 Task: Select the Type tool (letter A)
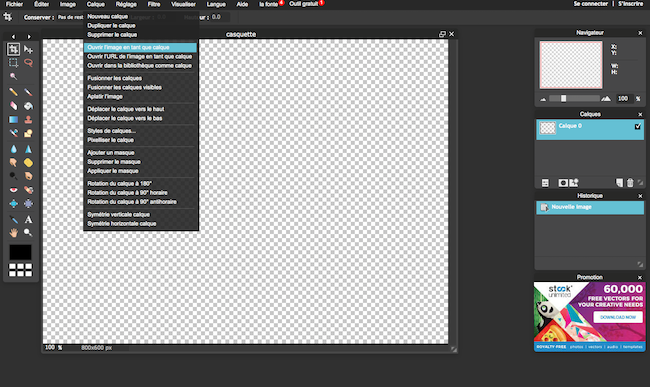coord(28,219)
